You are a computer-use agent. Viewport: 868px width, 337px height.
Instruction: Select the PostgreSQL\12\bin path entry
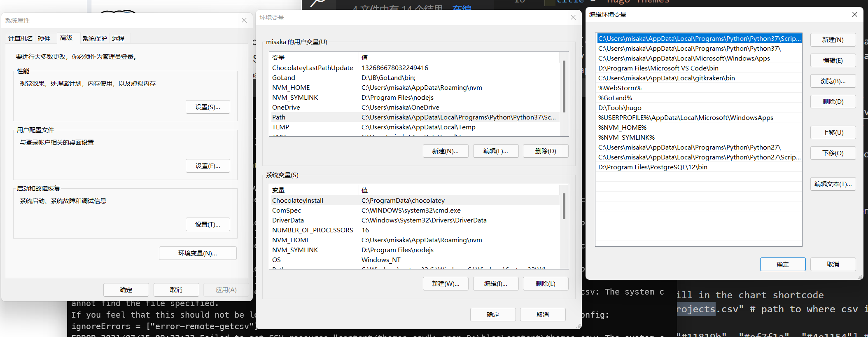click(699, 167)
